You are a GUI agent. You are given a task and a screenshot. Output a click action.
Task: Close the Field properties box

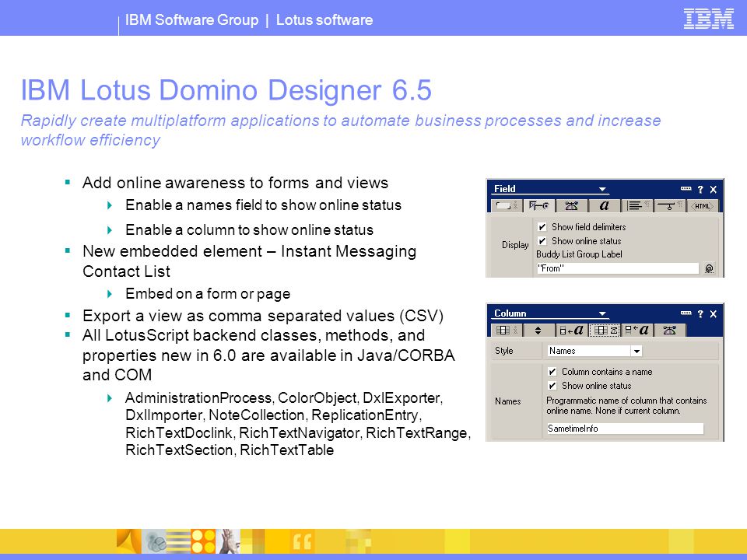pos(714,189)
